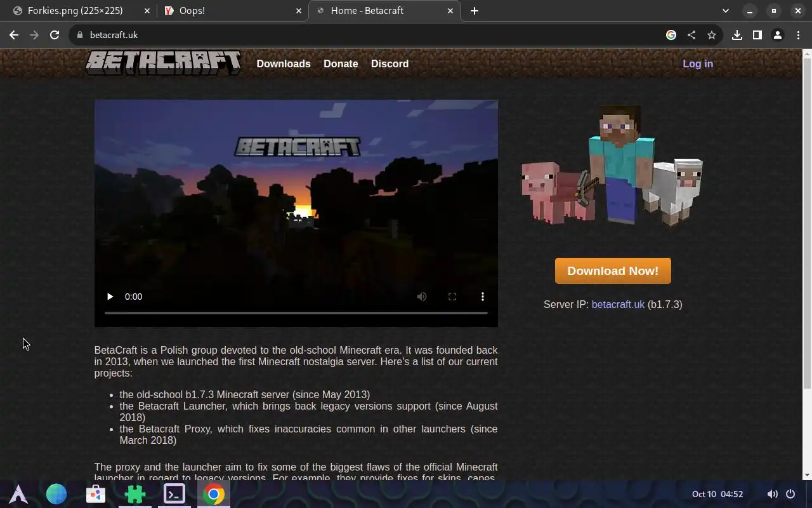Open the Arch launcher in taskbar
Viewport: 812px width, 508px height.
tap(18, 494)
